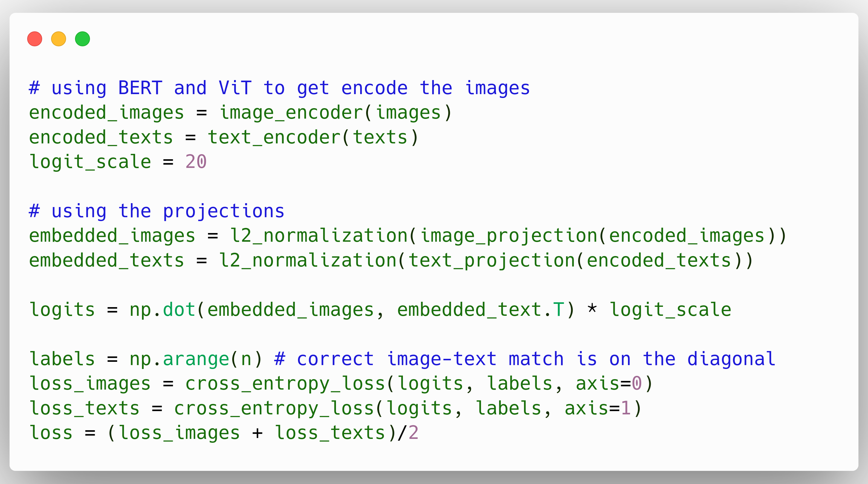
Task: Click the asterisk multiplication operator
Action: point(592,309)
